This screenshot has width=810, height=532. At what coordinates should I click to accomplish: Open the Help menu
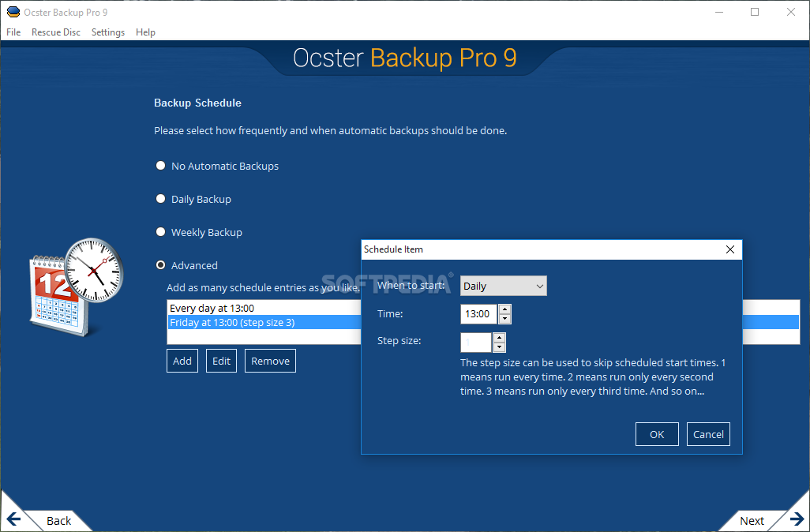point(145,32)
